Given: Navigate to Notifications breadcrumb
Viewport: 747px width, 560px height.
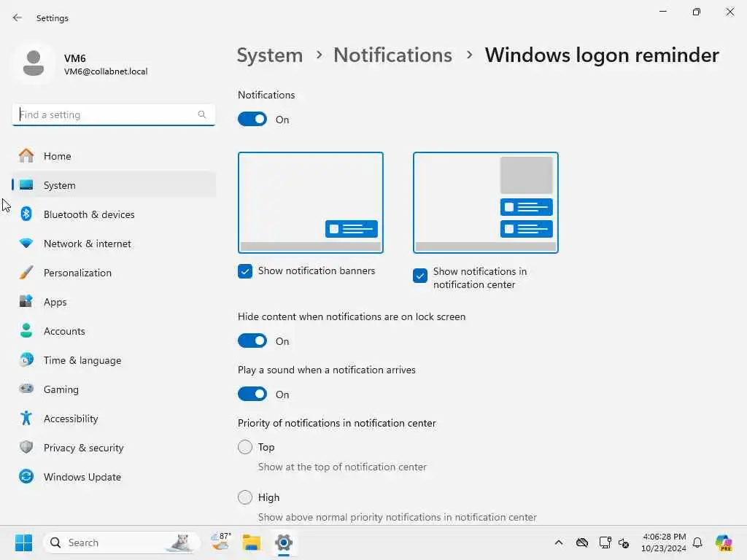Looking at the screenshot, I should (x=392, y=55).
